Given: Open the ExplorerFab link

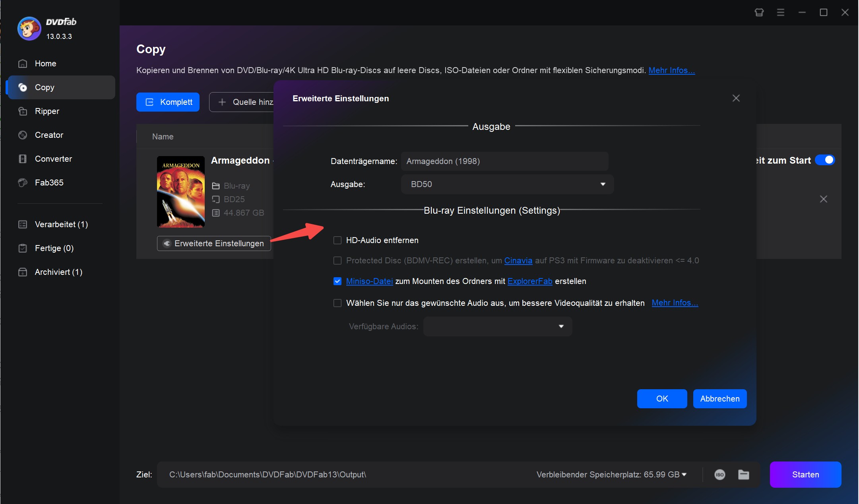Looking at the screenshot, I should (x=530, y=281).
